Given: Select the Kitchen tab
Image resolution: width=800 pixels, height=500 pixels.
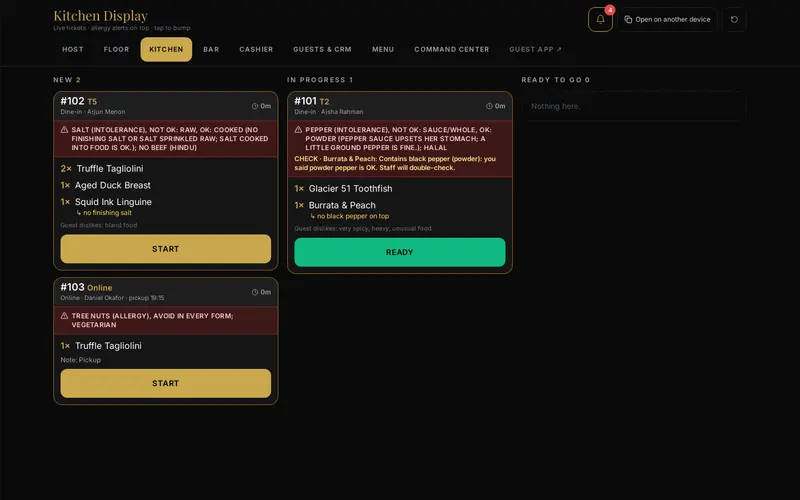Looking at the screenshot, I should tap(166, 49).
